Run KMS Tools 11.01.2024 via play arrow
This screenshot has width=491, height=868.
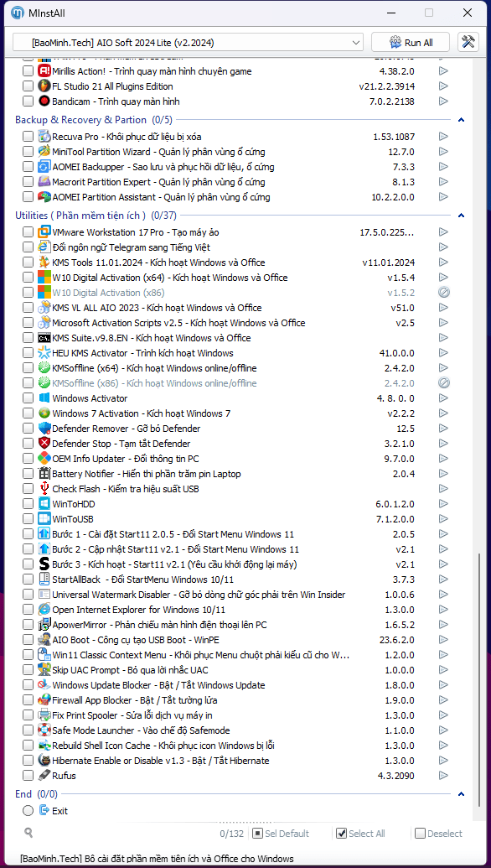click(x=443, y=262)
